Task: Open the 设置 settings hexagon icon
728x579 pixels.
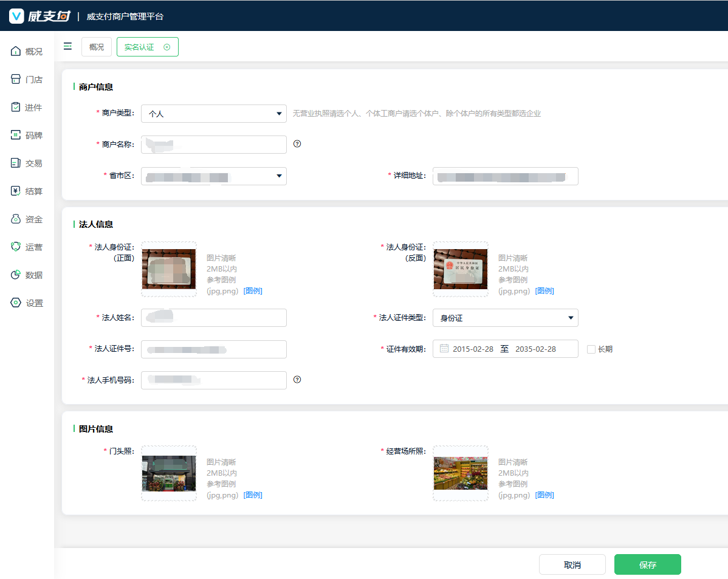Action: point(16,303)
